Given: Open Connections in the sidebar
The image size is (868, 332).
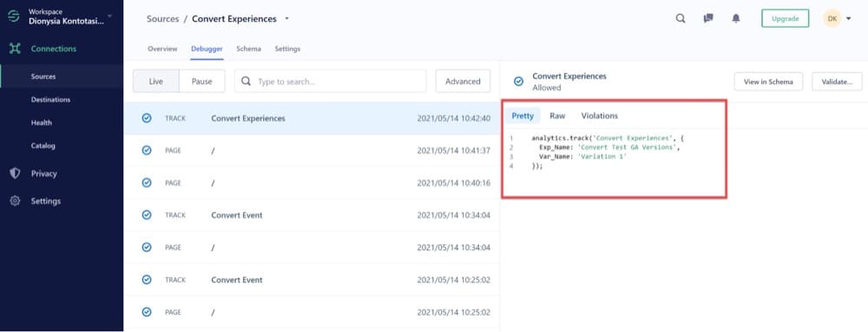Looking at the screenshot, I should [54, 49].
